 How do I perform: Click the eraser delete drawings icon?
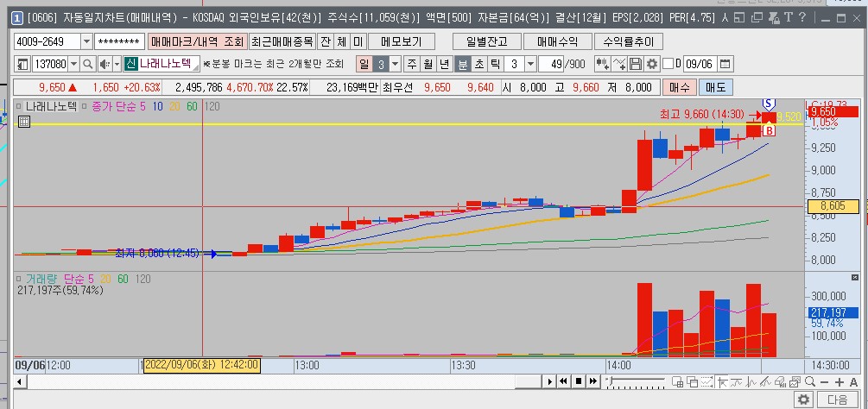tap(781, 382)
